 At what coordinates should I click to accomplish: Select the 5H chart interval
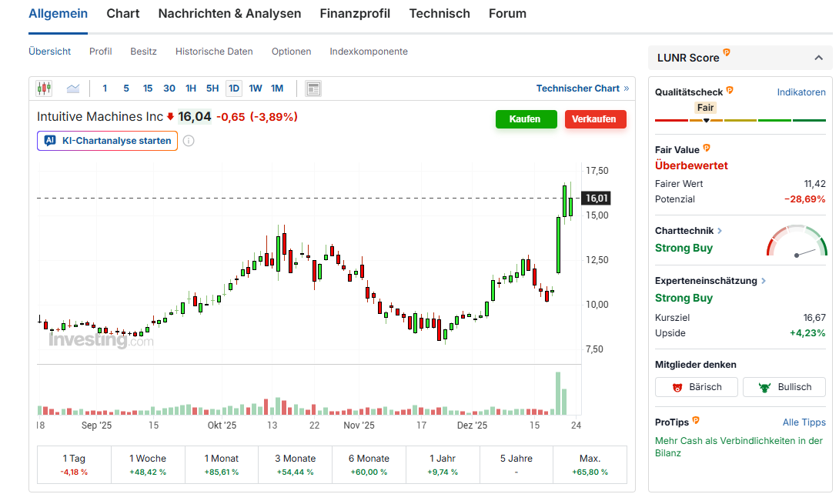(x=212, y=88)
